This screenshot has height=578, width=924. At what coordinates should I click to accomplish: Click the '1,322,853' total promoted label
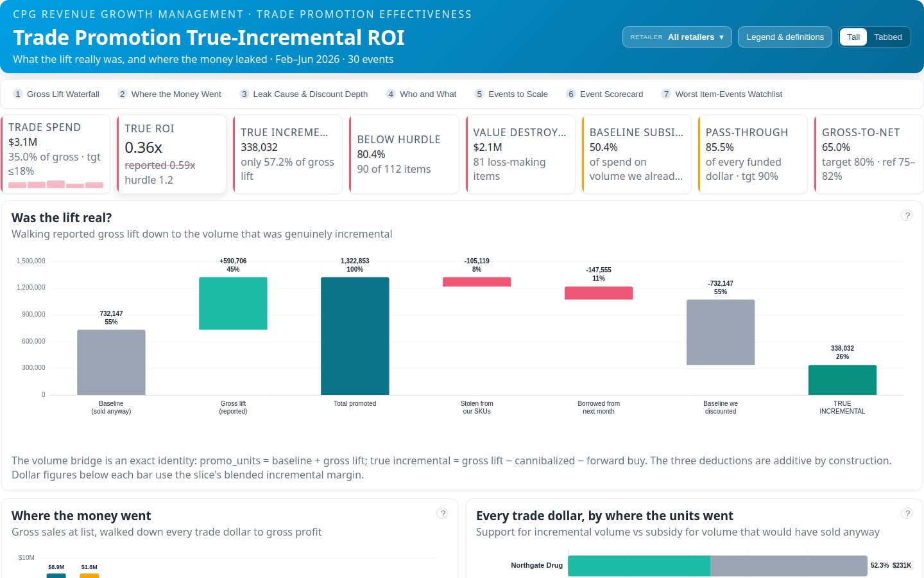pos(355,261)
